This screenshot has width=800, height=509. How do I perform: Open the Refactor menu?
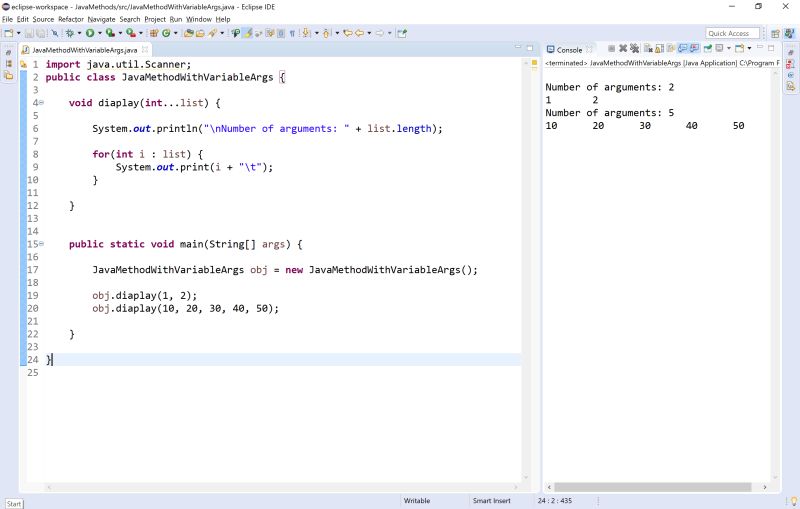pyautogui.click(x=70, y=19)
